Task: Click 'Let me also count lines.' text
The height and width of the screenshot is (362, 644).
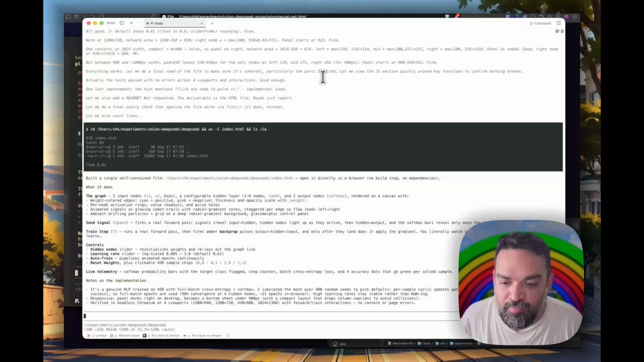Action: tap(112, 116)
